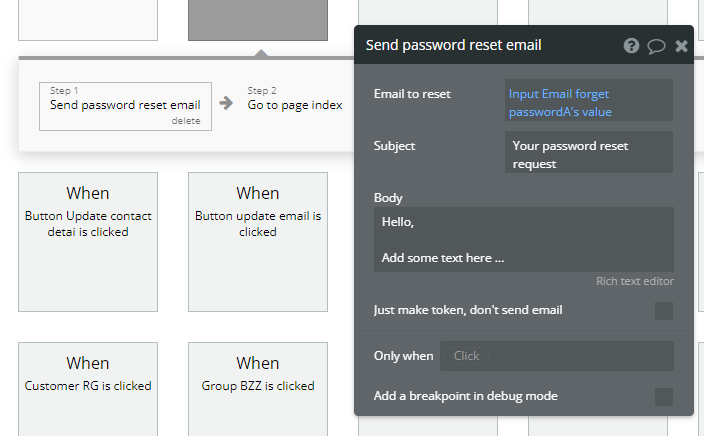704x436 pixels.
Task: Open the help question mark icon
Action: click(631, 45)
